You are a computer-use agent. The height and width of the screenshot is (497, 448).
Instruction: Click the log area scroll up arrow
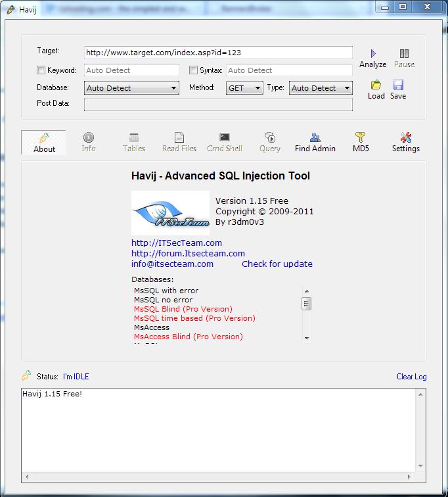click(x=420, y=394)
